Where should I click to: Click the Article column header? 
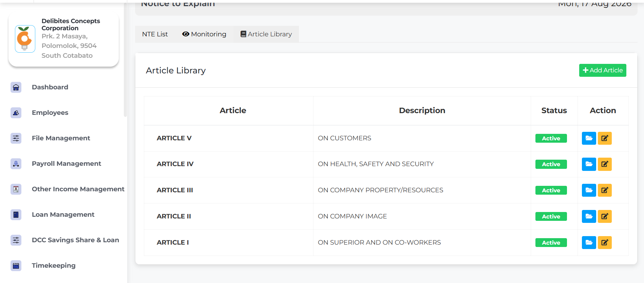tap(233, 110)
